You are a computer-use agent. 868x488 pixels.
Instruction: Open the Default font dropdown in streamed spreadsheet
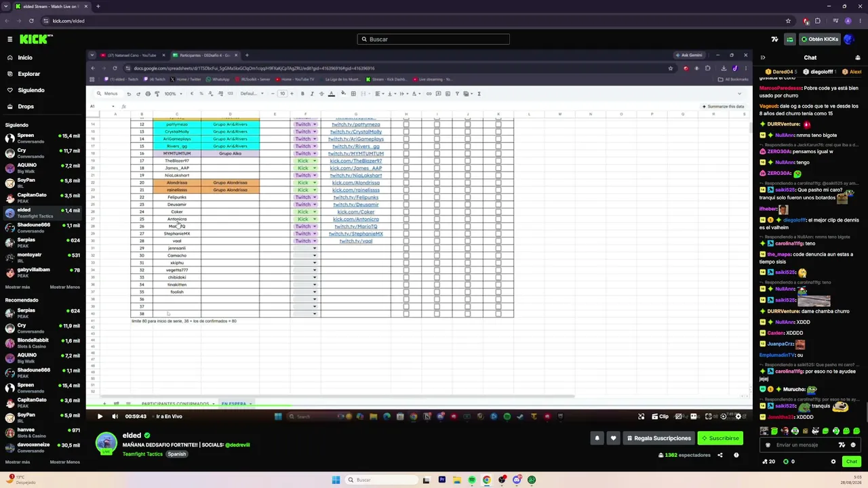click(251, 94)
